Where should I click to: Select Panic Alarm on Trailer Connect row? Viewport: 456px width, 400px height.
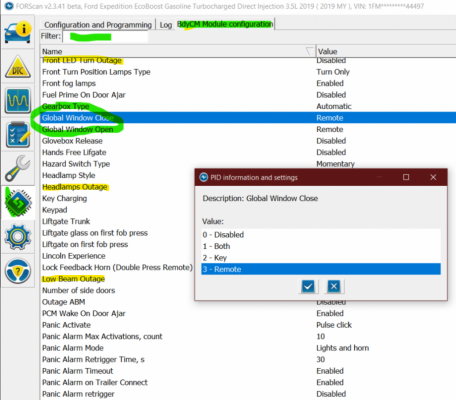(248, 382)
